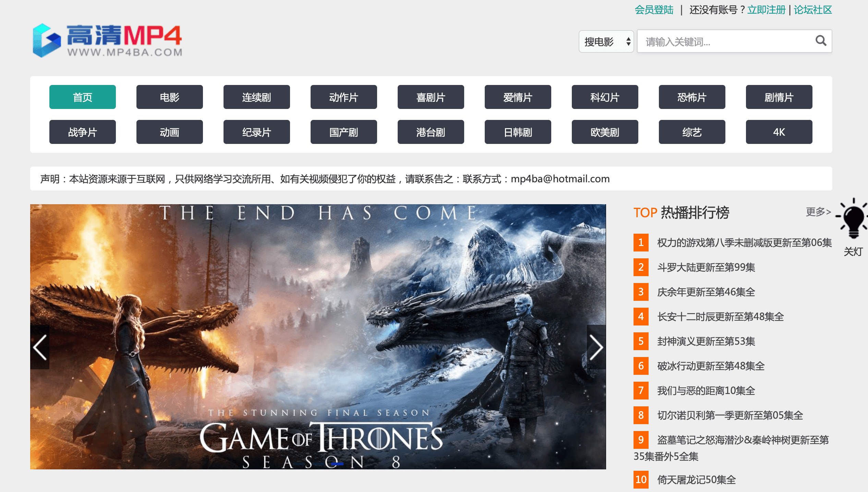Open the 论坛社区 forum link
The image size is (868, 492).
pyautogui.click(x=813, y=10)
